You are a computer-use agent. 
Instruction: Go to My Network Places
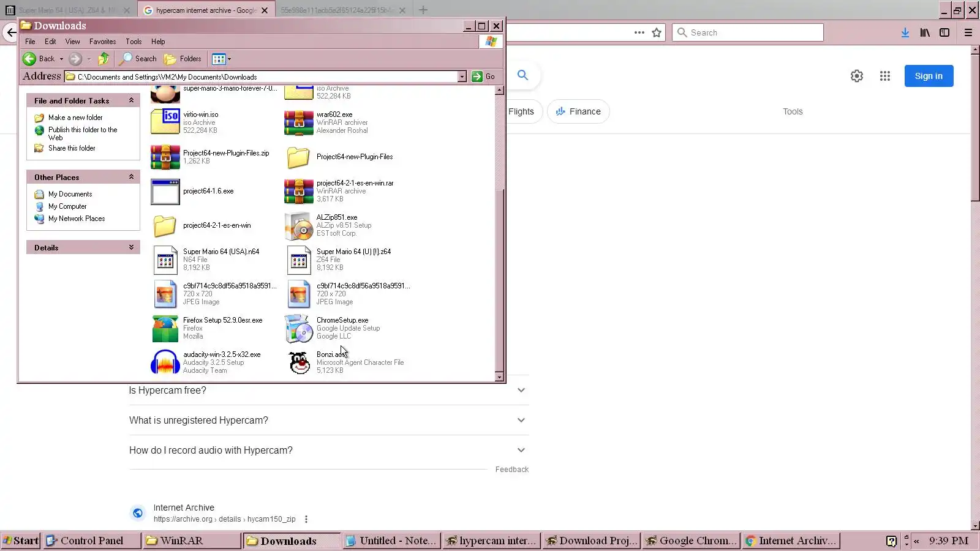pyautogui.click(x=77, y=219)
